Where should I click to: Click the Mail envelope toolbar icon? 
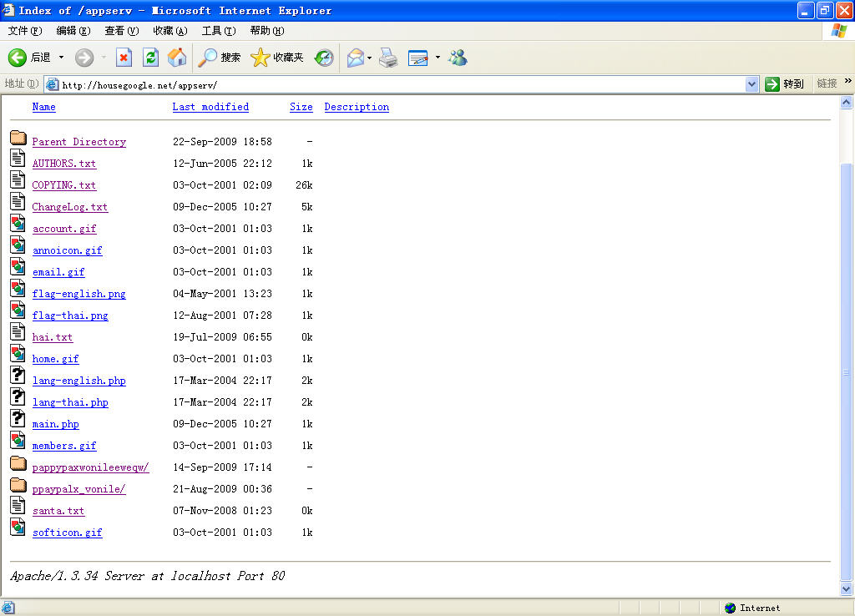pos(356,58)
